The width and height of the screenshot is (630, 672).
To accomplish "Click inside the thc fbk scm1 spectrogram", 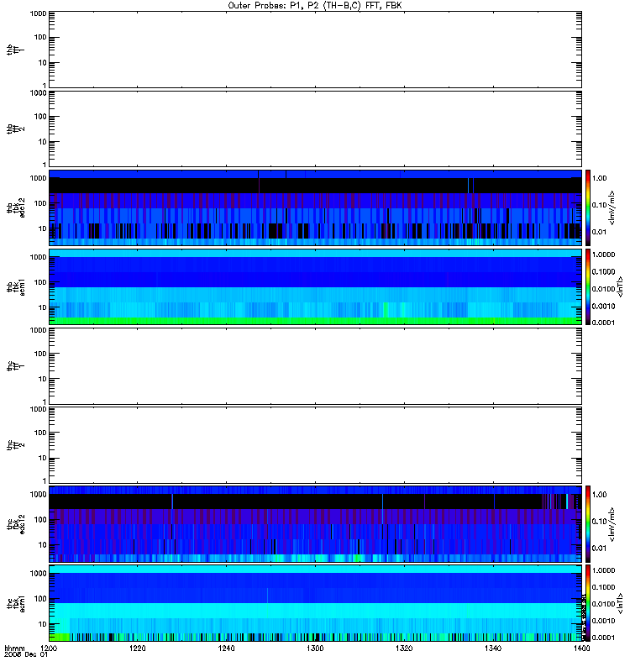I will tap(315, 603).
